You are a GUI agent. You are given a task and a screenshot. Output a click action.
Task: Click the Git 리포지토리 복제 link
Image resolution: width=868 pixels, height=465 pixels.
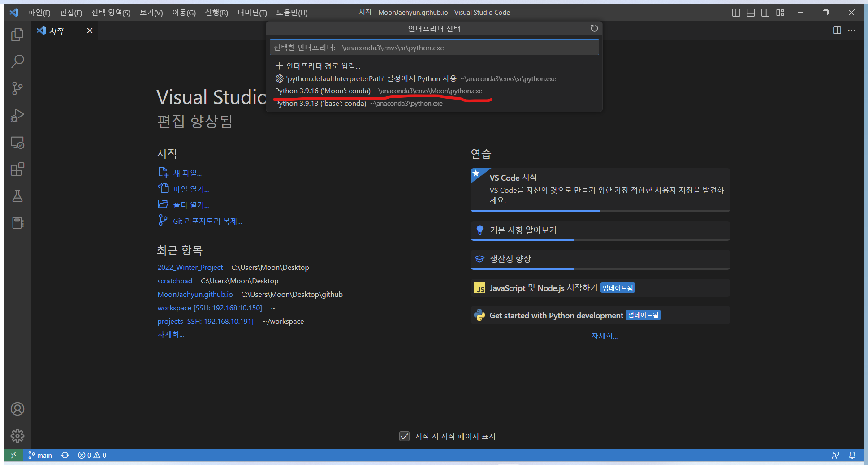coord(207,221)
